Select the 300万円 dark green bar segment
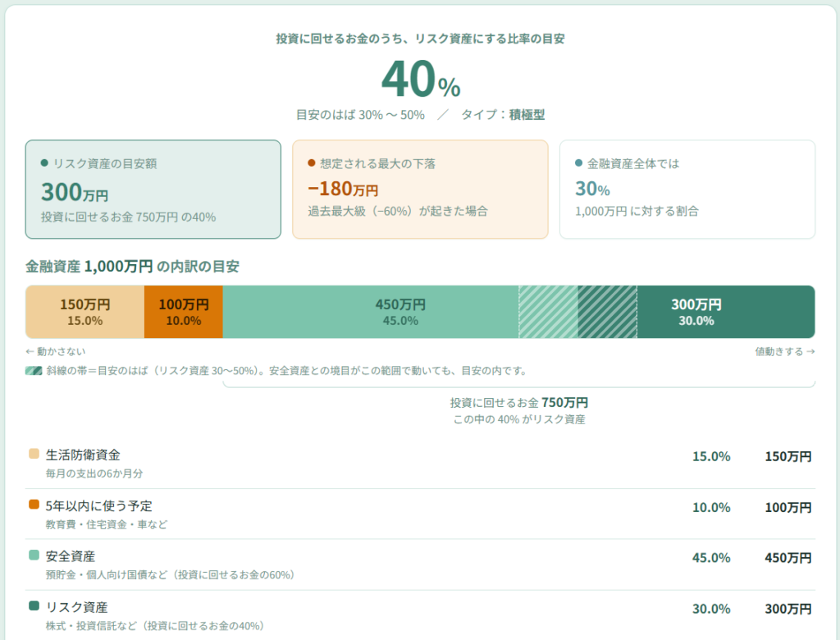The width and height of the screenshot is (840, 640). click(726, 312)
